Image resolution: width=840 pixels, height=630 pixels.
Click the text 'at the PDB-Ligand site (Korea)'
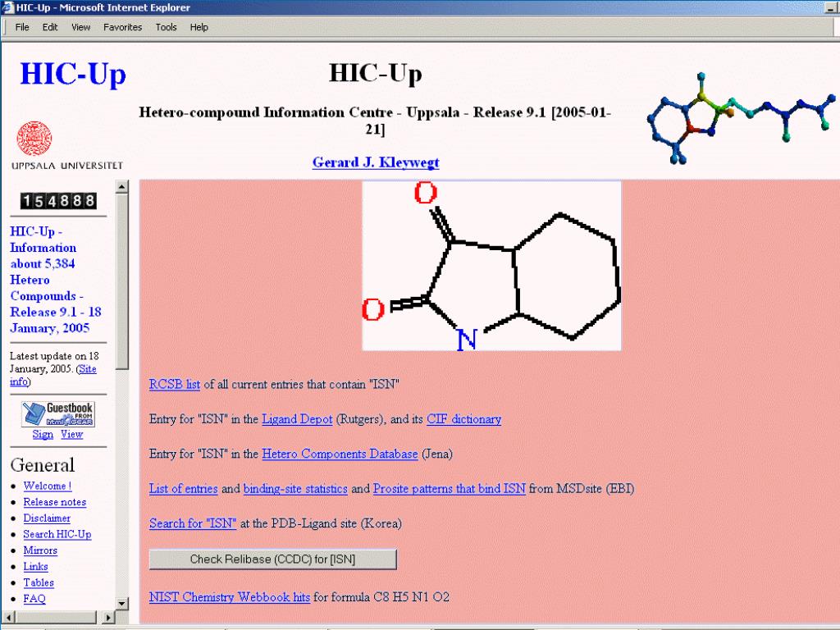coord(321,523)
